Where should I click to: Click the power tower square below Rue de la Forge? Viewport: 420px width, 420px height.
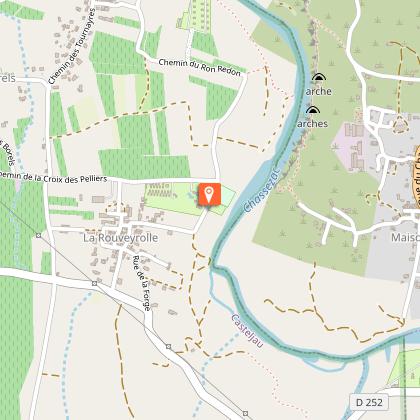[169, 347]
